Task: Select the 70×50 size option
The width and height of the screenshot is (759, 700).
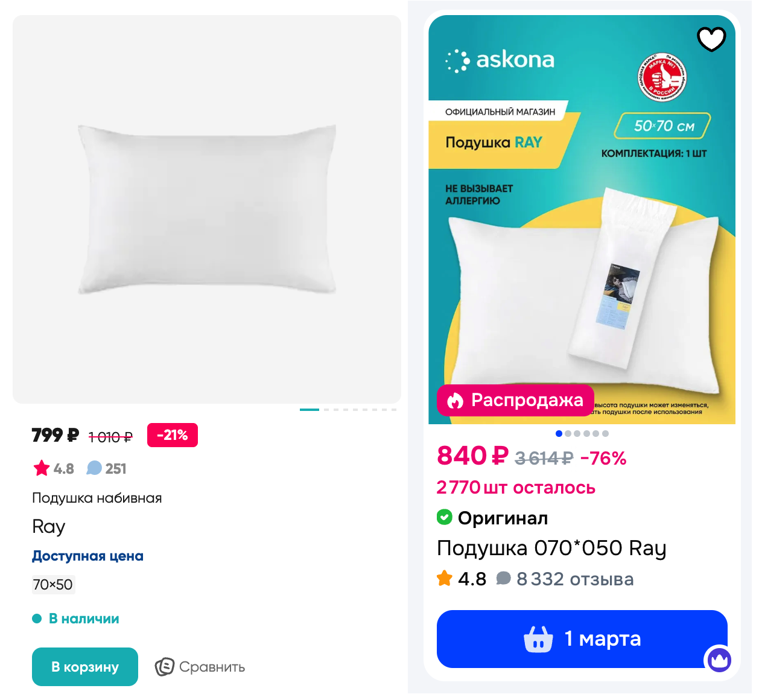Action: [53, 585]
